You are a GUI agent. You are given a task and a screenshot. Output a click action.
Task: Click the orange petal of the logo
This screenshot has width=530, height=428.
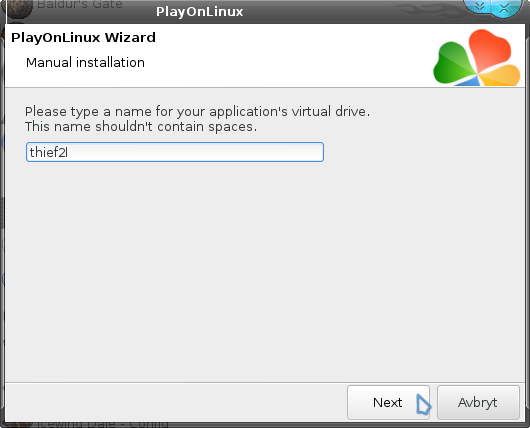coord(501,76)
